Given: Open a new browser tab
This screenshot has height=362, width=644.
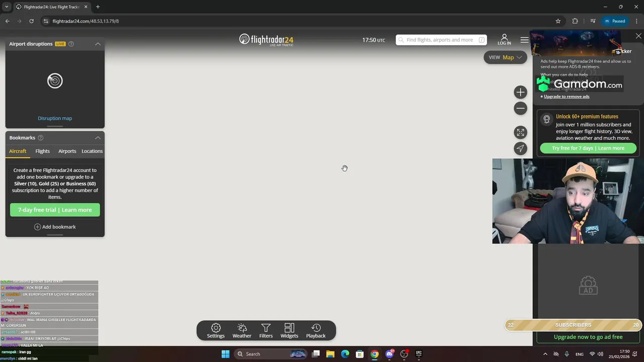Looking at the screenshot, I should 98,7.
